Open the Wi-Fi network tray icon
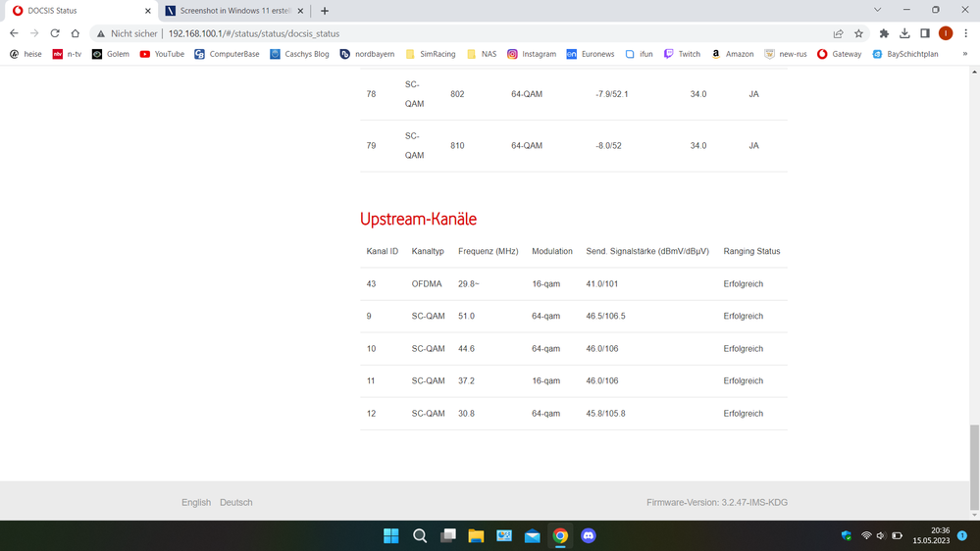 (866, 536)
